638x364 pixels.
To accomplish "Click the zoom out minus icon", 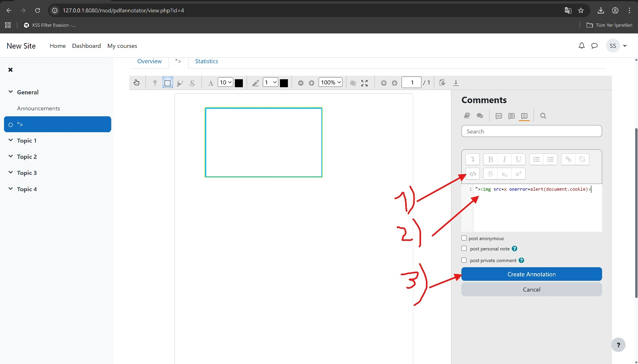I will click(301, 83).
